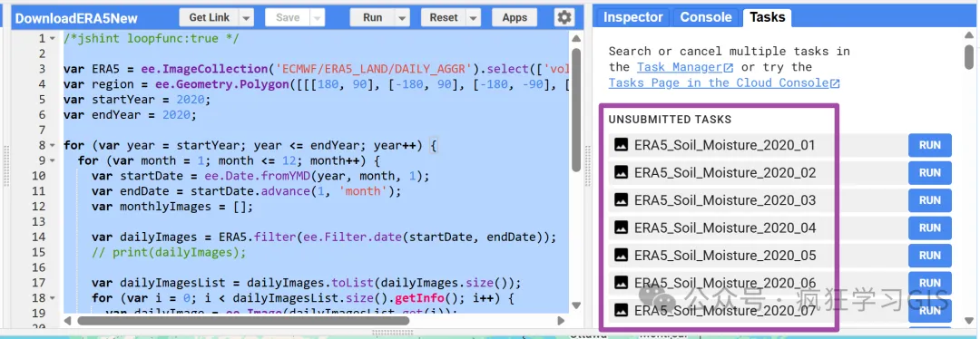Run task ERA5_Soil_Moisture_2020_01

(x=929, y=145)
